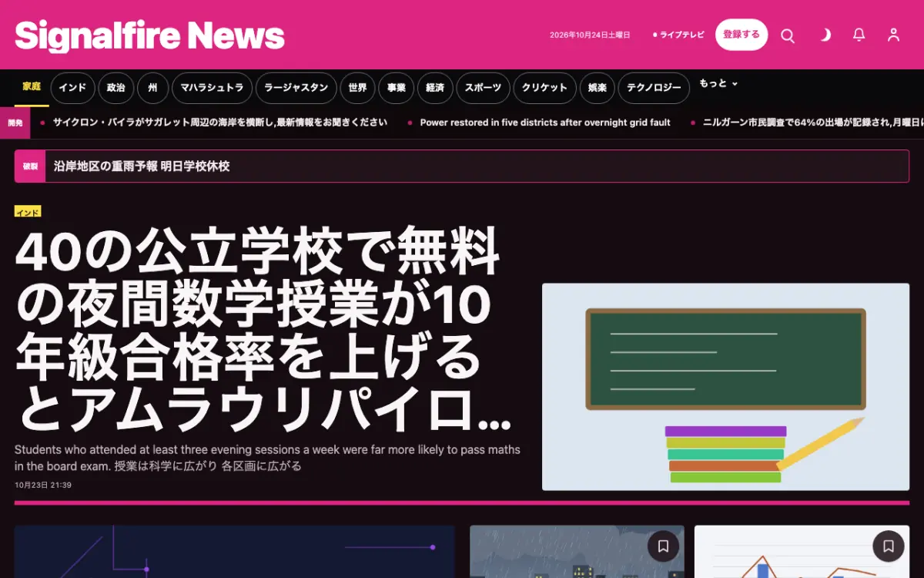Go to Signalfire News homepage logo
This screenshot has height=578, width=924.
coord(149,35)
